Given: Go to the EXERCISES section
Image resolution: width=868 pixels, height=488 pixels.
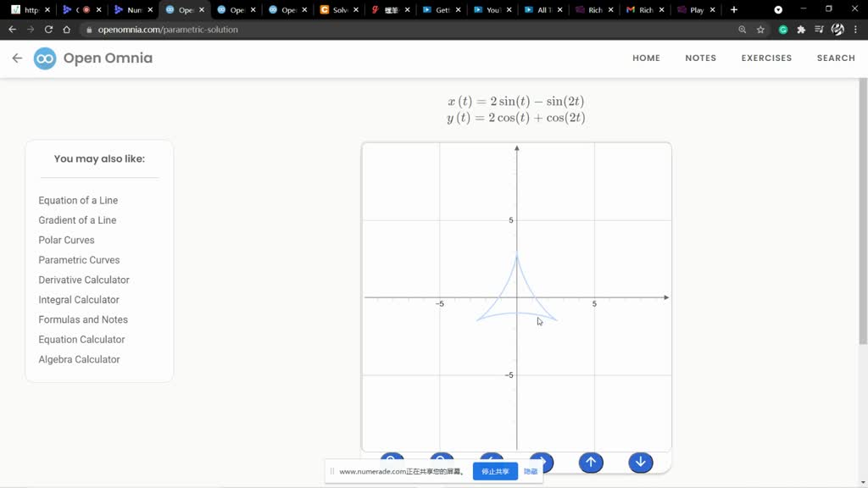Looking at the screenshot, I should click(765, 58).
